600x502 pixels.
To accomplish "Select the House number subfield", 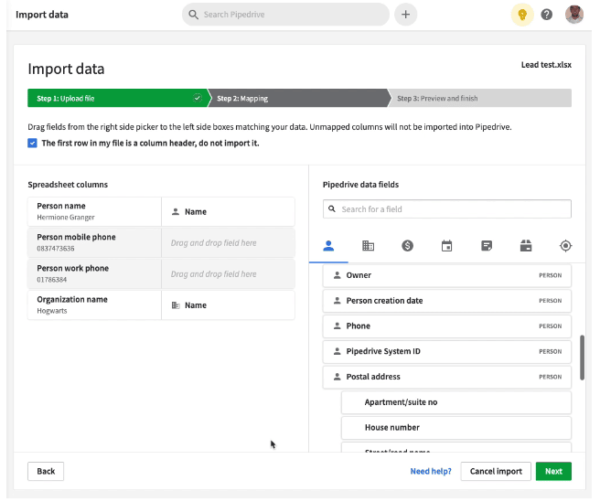I will (456, 428).
